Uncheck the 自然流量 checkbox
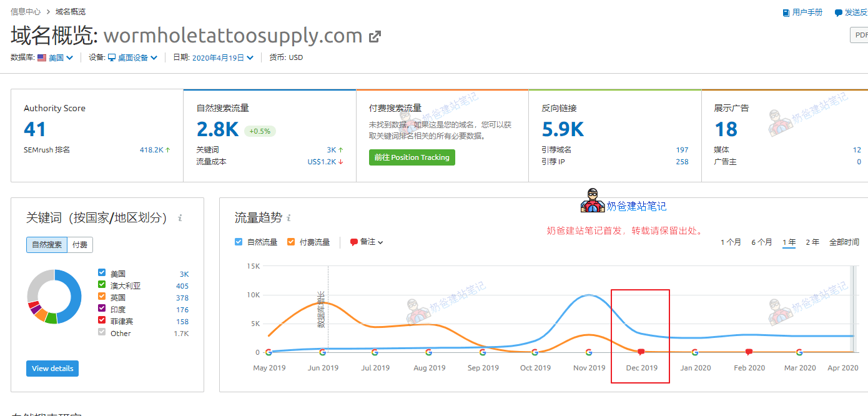Image resolution: width=868 pixels, height=416 pixels. pos(238,242)
